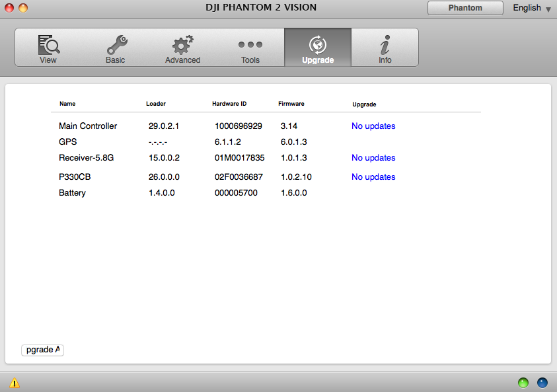Viewport: 557px width, 392px height.
Task: Select the Receiver-5.8G row name
Action: tap(87, 158)
